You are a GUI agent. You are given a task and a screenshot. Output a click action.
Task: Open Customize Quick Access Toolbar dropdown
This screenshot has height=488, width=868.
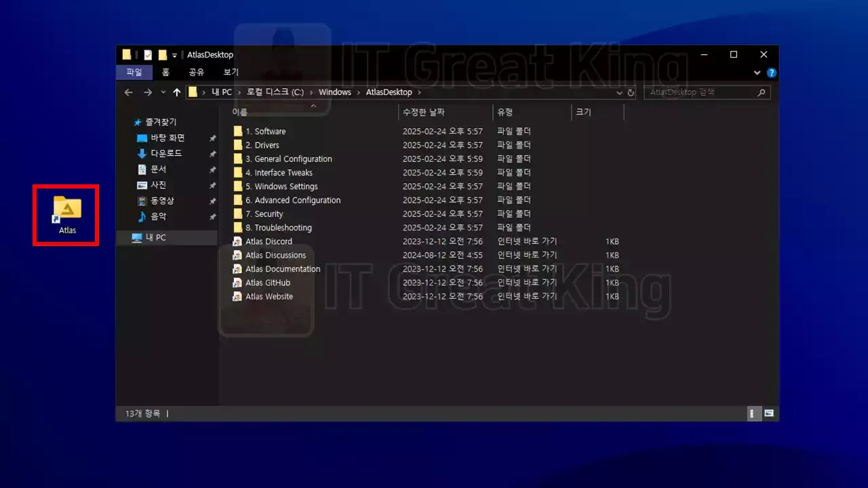pos(174,55)
